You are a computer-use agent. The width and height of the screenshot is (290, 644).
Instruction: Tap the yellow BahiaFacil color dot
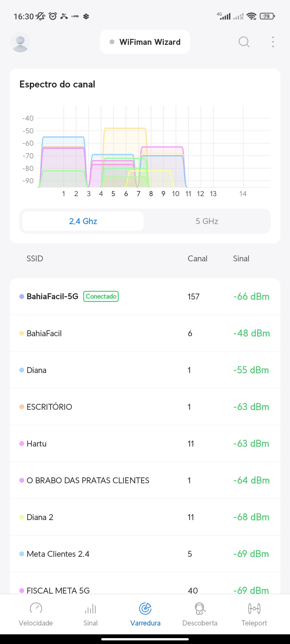22,333
